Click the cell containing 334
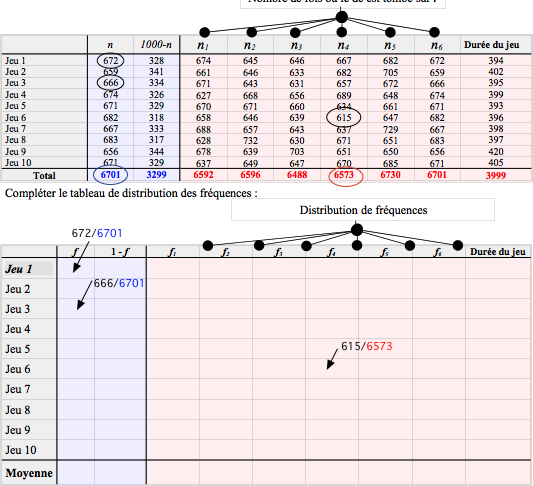 [x=156, y=83]
